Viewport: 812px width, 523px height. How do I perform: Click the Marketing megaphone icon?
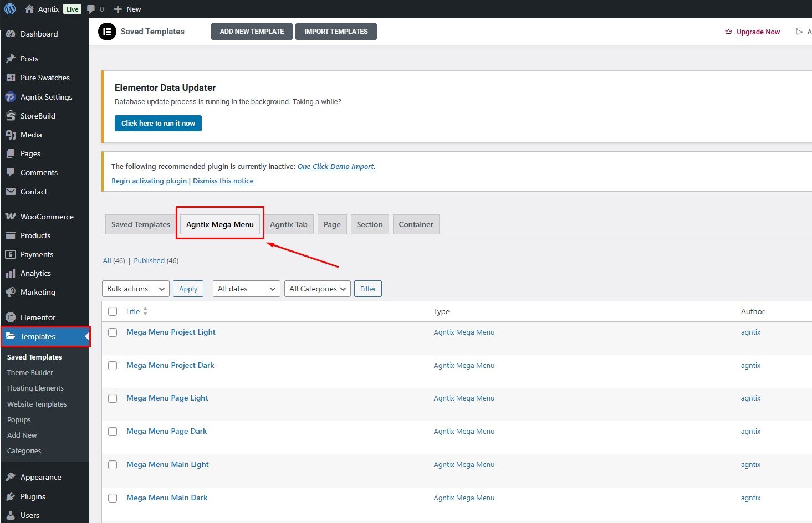tap(11, 292)
